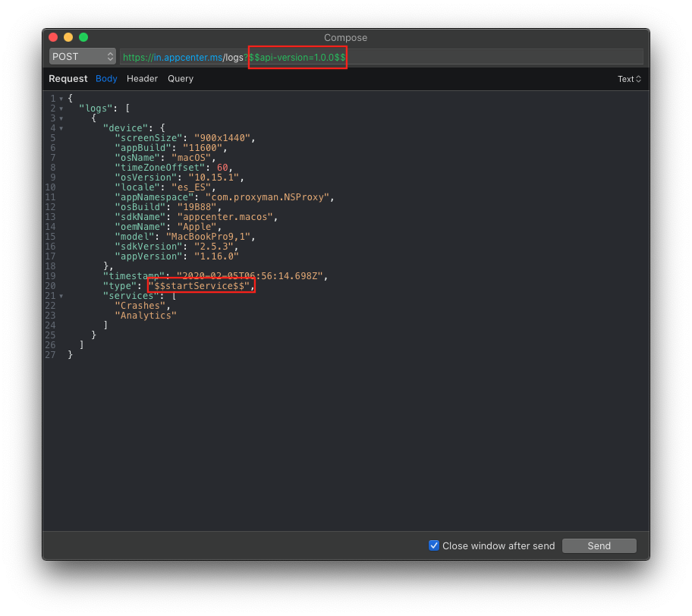Image resolution: width=692 pixels, height=616 pixels.
Task: Click the highlighted $$startService$$ value
Action: pyautogui.click(x=200, y=285)
